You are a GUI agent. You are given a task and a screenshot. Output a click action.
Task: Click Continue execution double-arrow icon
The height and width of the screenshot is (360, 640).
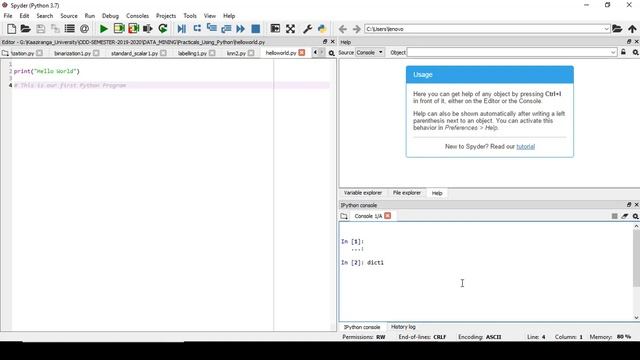241,29
